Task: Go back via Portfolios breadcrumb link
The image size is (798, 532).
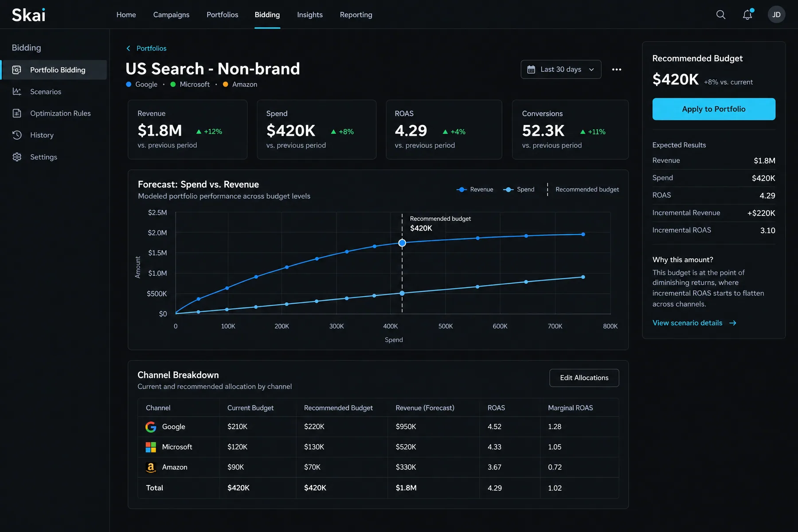Action: point(151,48)
